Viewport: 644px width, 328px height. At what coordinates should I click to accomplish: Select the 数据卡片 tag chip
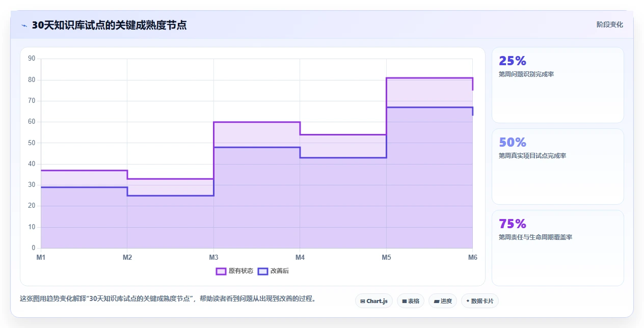tap(480, 301)
